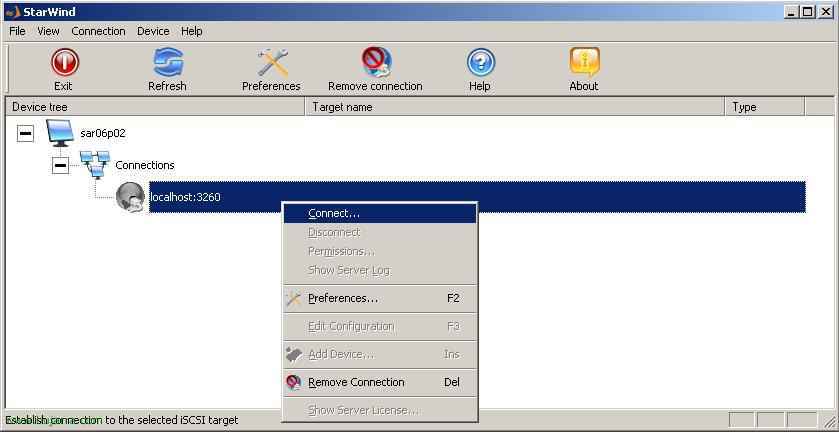Image resolution: width=839 pixels, height=432 pixels.
Task: Click the status bar text about iSCSI target
Action: pos(122,420)
